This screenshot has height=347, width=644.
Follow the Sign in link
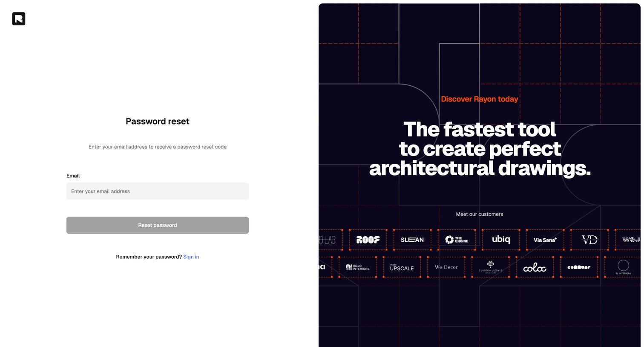191,257
